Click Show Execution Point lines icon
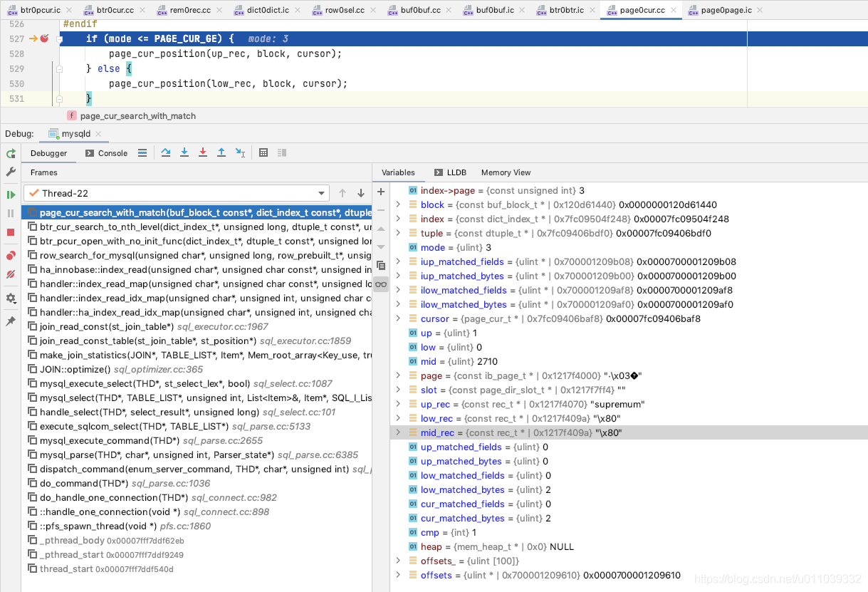Viewport: 868px width, 592px height. point(142,152)
